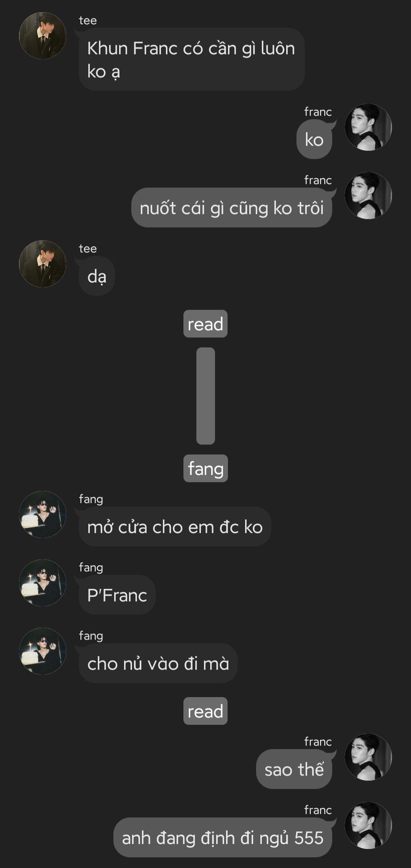Open franc's avatar next to 'ko' message
The width and height of the screenshot is (411, 868).
[x=368, y=127]
